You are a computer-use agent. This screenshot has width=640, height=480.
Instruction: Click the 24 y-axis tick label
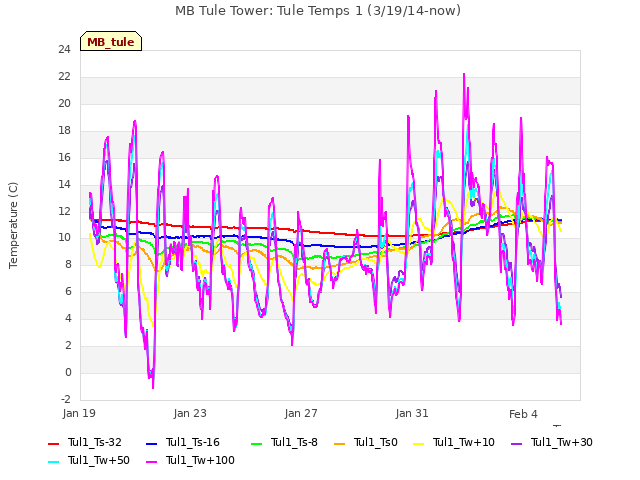point(64,50)
